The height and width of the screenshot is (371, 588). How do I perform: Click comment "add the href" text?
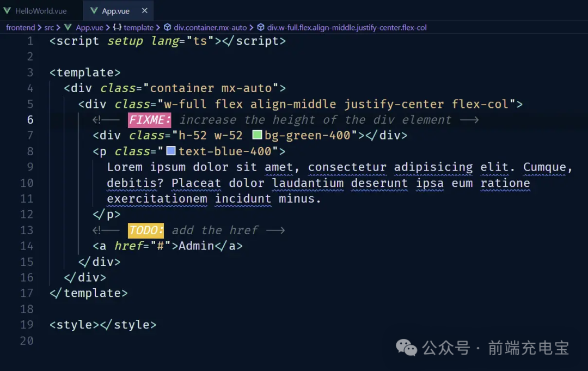(215, 230)
